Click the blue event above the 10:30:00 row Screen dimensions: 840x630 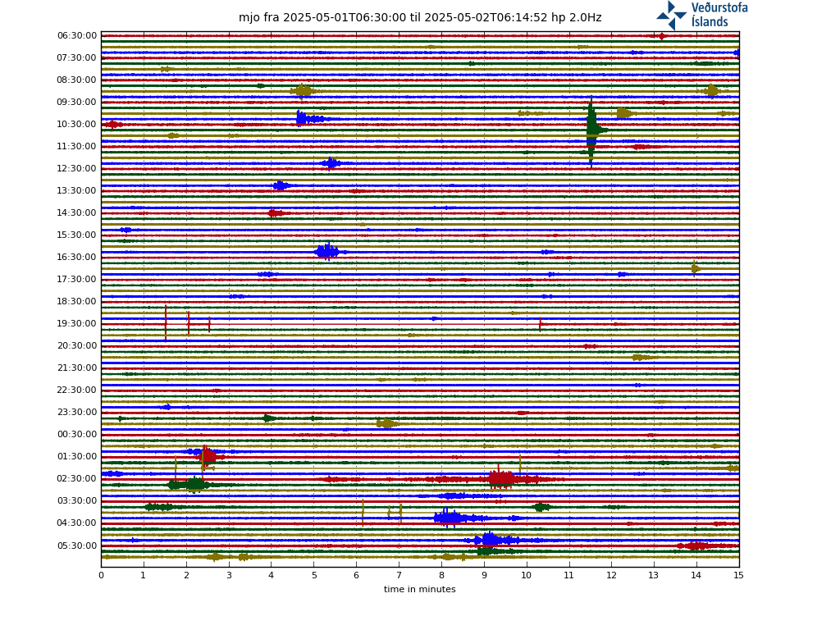tap(308, 118)
